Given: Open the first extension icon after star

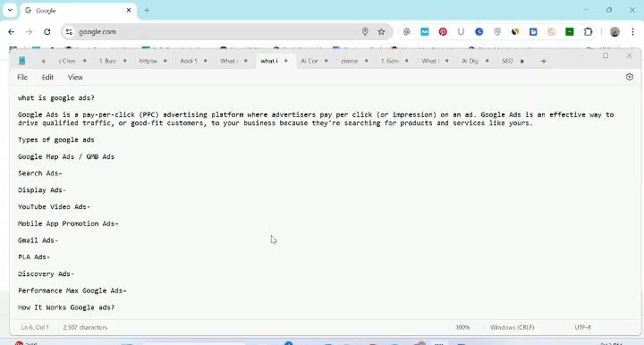Looking at the screenshot, I should click(407, 31).
